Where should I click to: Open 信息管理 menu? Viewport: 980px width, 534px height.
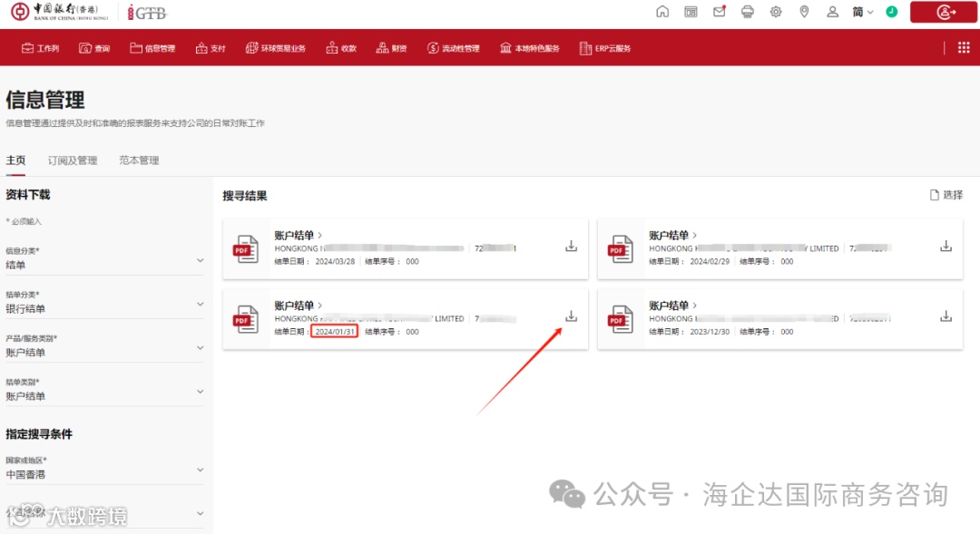[x=152, y=48]
